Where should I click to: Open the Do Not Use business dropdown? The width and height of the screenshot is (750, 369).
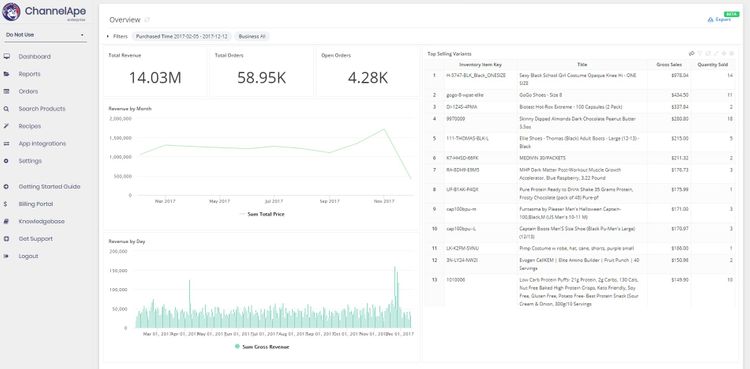45,35
